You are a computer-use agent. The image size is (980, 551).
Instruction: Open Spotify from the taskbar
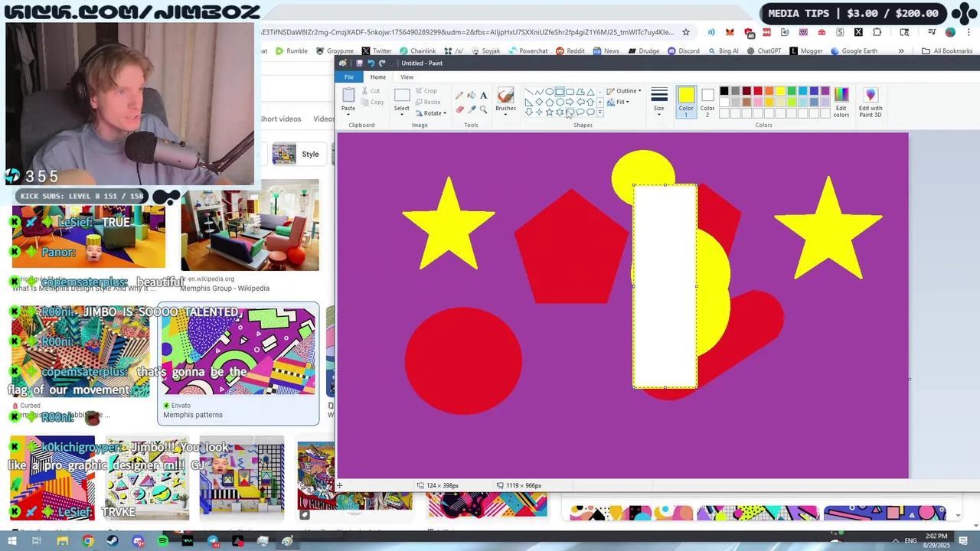pyautogui.click(x=163, y=541)
